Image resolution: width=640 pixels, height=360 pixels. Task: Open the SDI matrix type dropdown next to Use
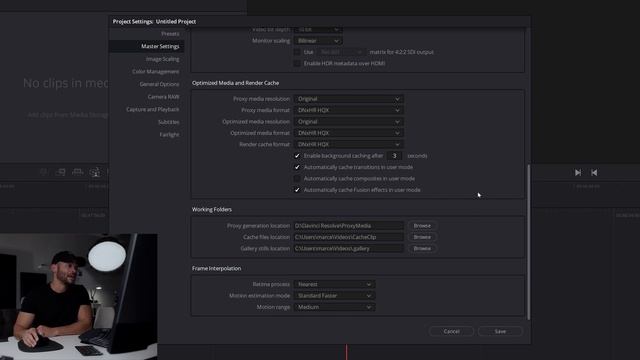coord(341,52)
